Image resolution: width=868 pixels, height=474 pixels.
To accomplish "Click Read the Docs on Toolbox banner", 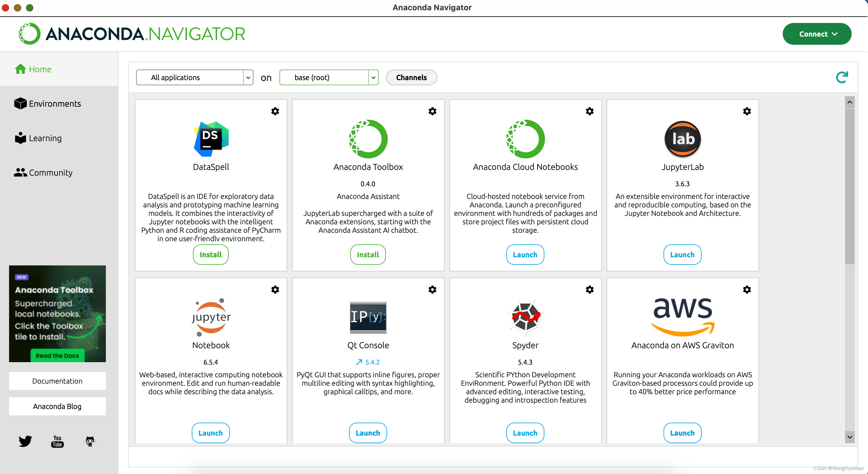I will pos(57,356).
